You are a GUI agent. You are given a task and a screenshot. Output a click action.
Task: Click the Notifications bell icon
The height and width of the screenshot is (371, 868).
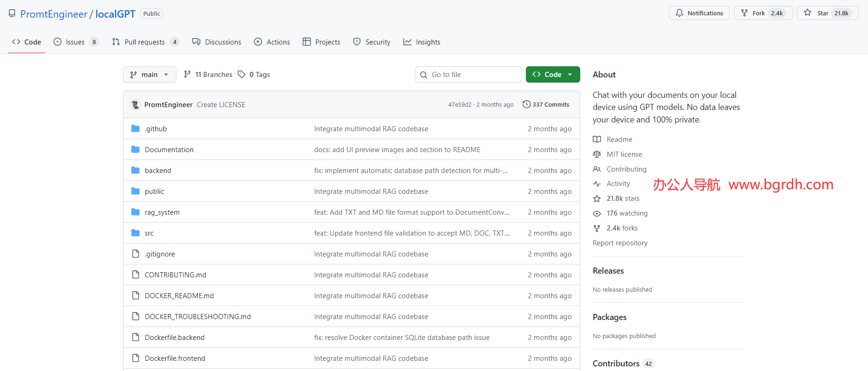click(680, 13)
